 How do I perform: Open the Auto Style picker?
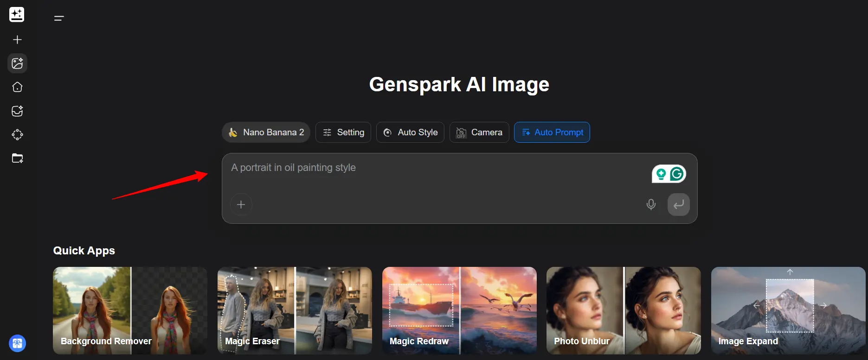point(410,133)
